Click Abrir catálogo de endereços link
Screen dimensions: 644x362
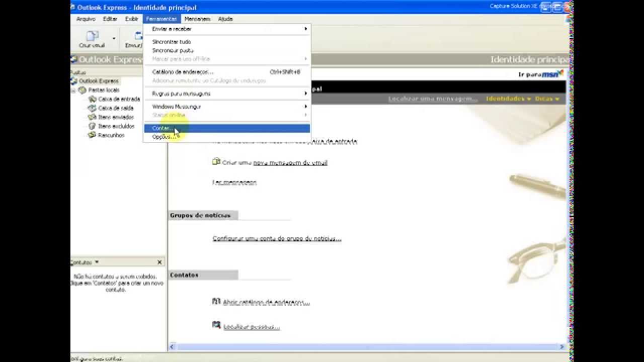tap(267, 303)
